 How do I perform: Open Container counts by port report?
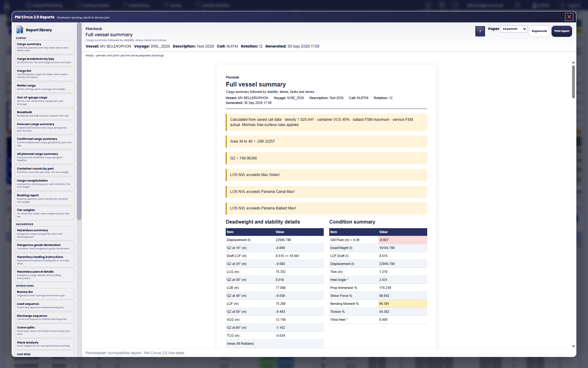[44, 170]
